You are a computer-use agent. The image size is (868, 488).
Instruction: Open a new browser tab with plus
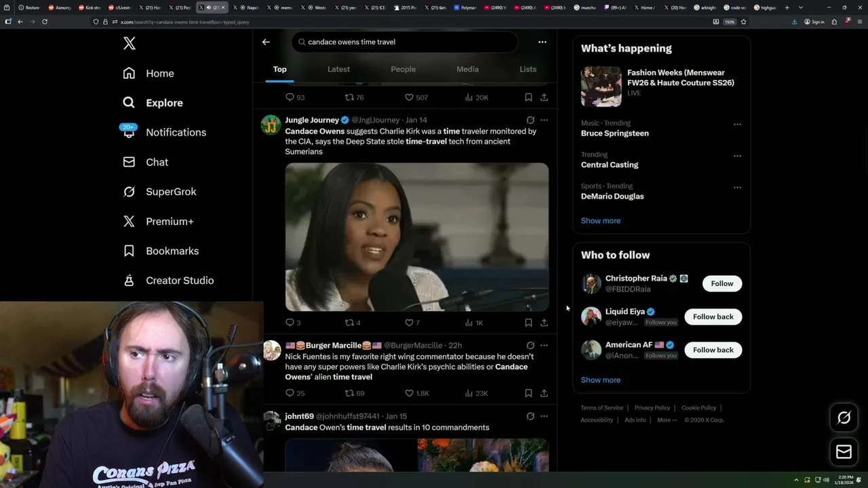coord(787,7)
